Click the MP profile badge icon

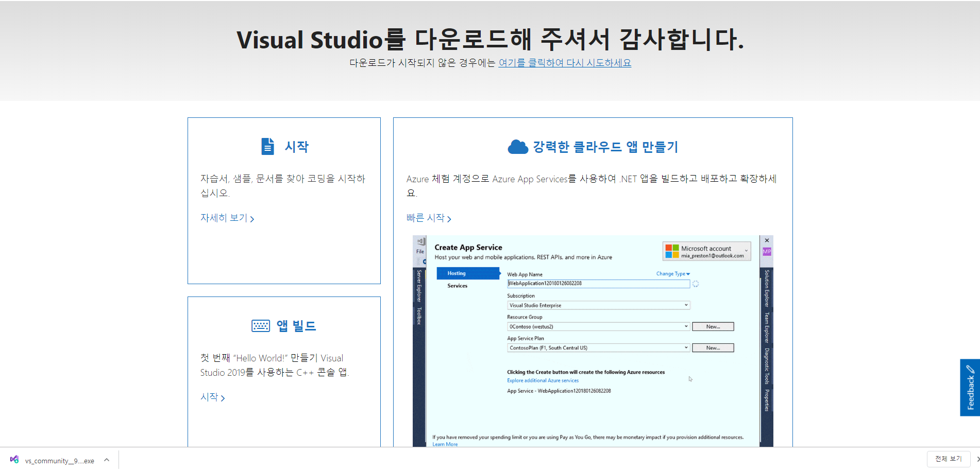(767, 252)
